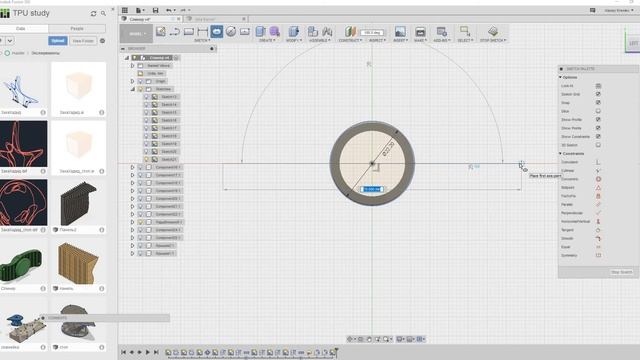Click the purple cylinder Create icon
This screenshot has width=640, height=360.
point(274,31)
